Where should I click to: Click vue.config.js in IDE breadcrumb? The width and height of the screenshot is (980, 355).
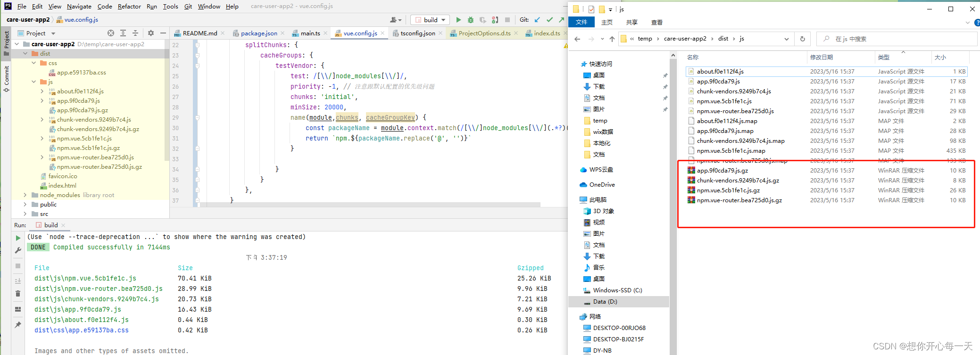coord(81,20)
